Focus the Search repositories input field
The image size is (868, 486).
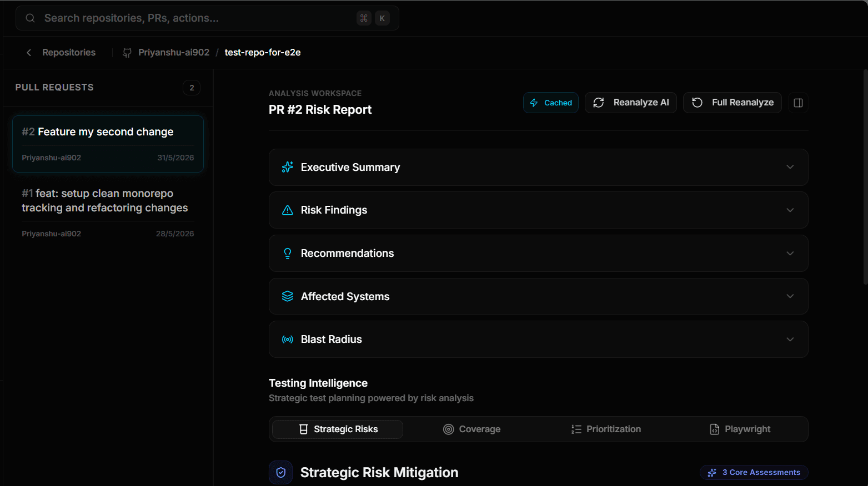click(x=207, y=18)
